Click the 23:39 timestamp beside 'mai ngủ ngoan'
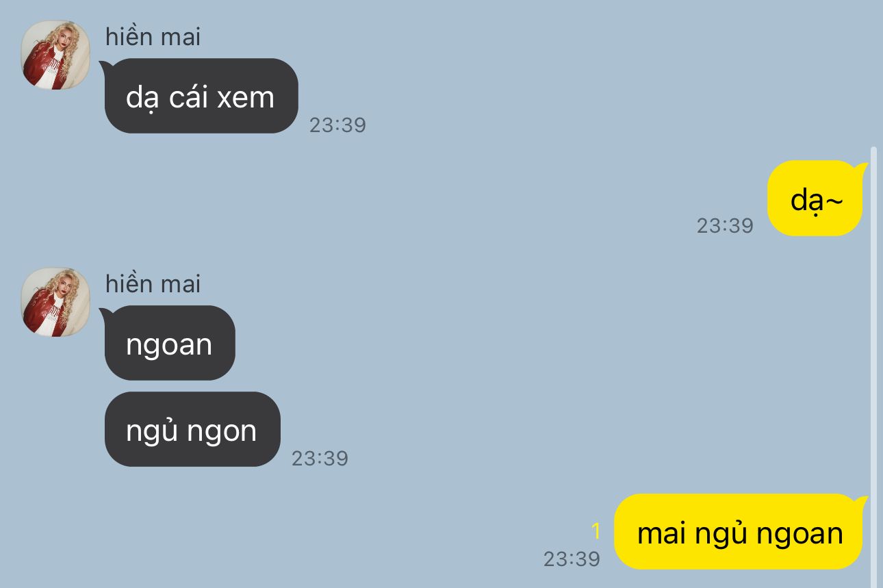The width and height of the screenshot is (883, 588). coord(572,559)
